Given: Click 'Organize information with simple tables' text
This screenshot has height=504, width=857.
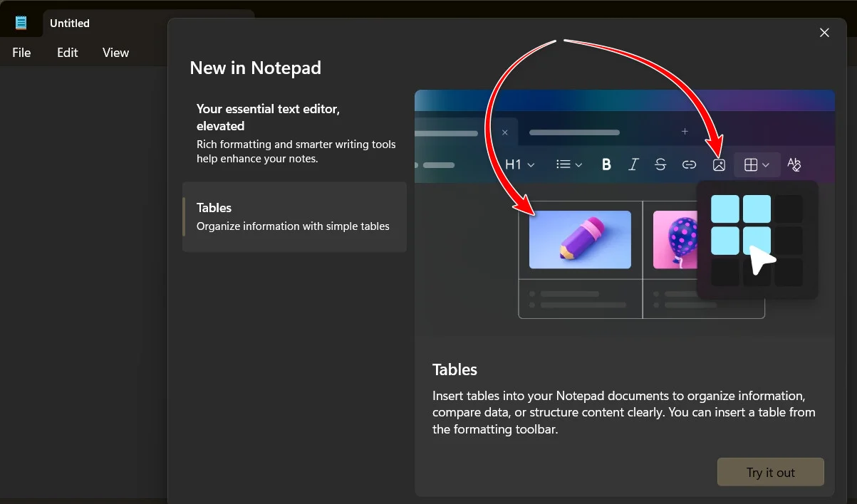Looking at the screenshot, I should pyautogui.click(x=293, y=226).
